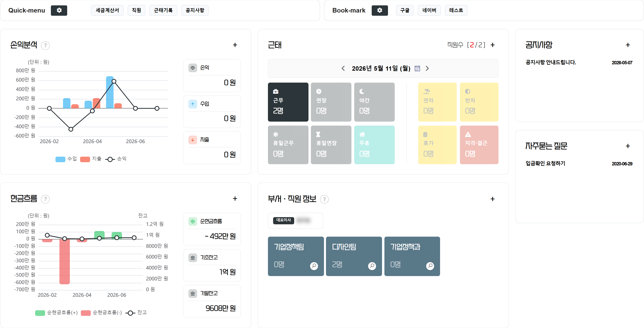
Task: Open Book-mark settings gear
Action: tap(379, 11)
